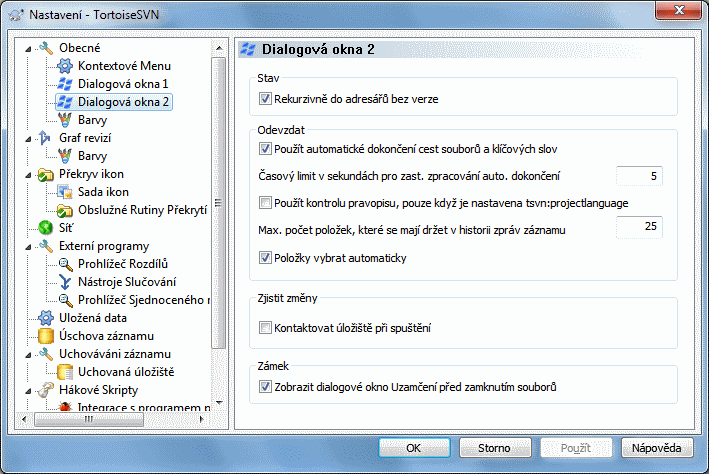Image resolution: width=709 pixels, height=474 pixels.
Task: Confirm settings with the OK button
Action: point(414,448)
